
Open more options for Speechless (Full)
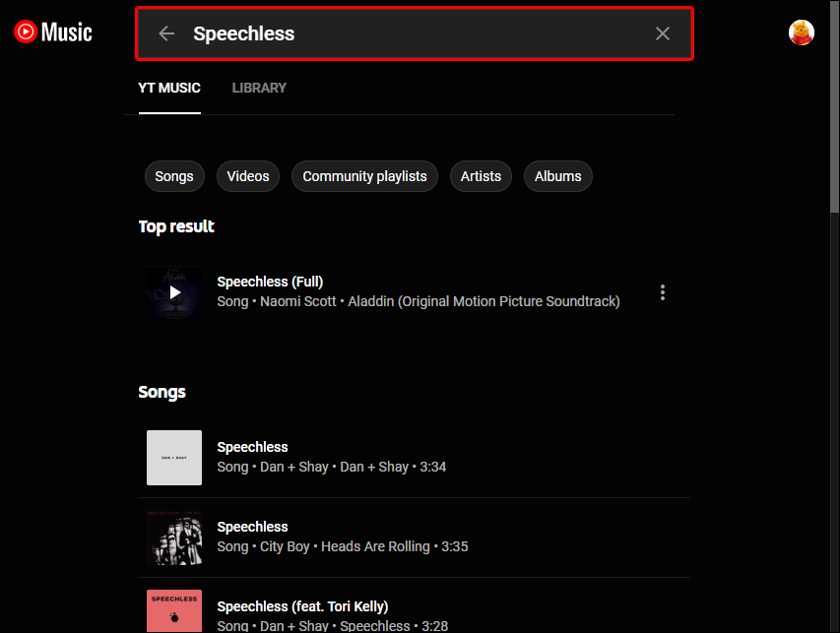pos(663,292)
